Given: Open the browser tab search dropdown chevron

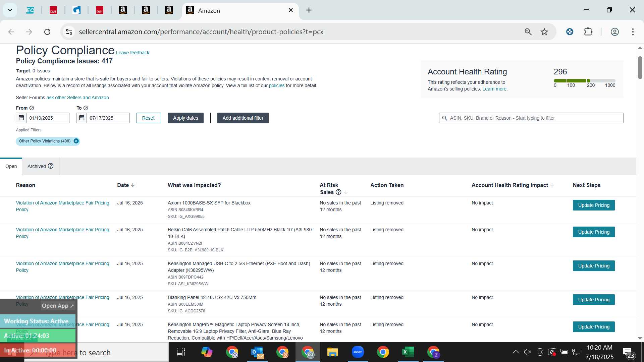Looking at the screenshot, I should click(10, 10).
